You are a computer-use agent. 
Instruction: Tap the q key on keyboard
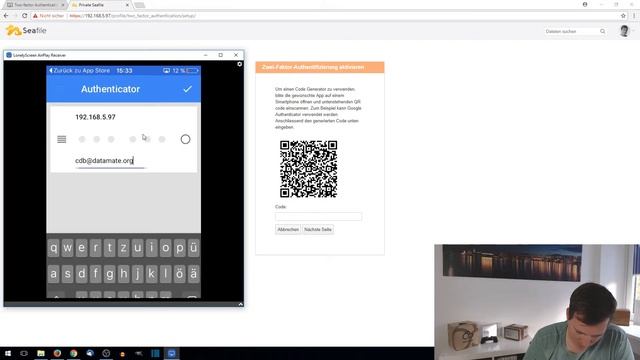[53, 248]
